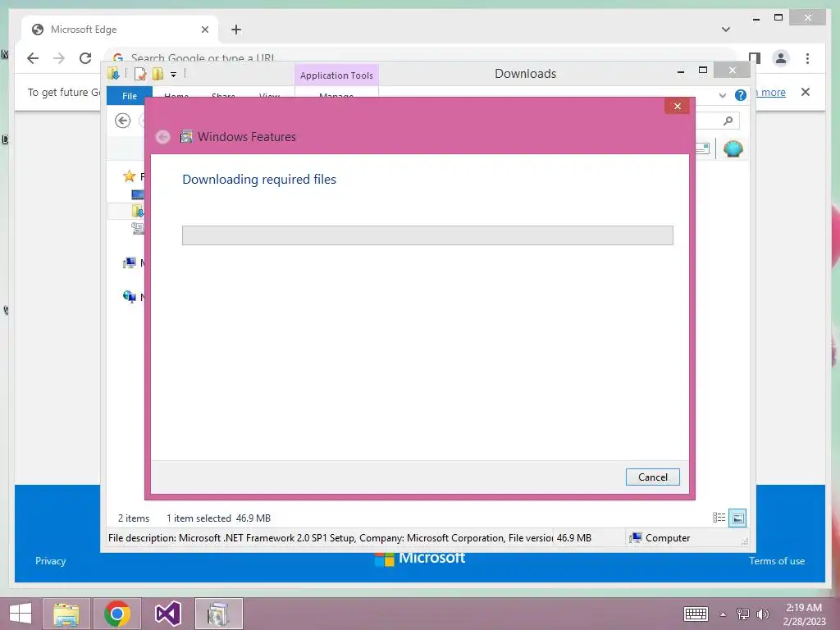Open the File tab in Downloads window

129,96
